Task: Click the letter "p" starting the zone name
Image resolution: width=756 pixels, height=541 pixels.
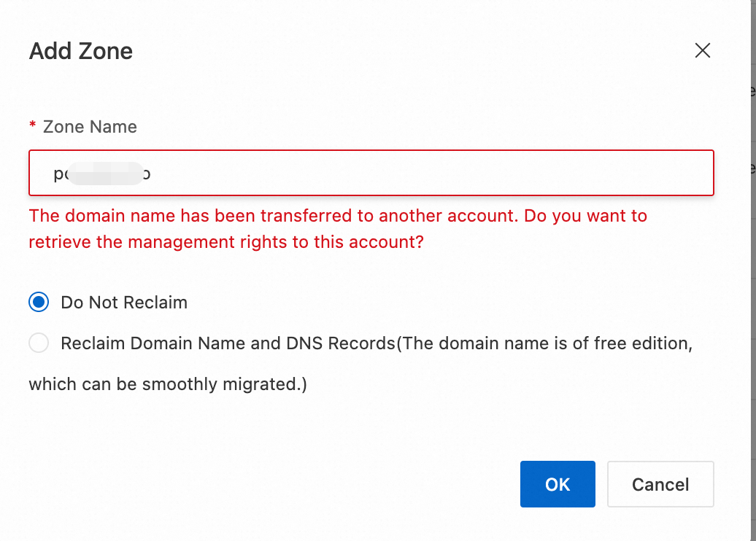Action: [58, 175]
